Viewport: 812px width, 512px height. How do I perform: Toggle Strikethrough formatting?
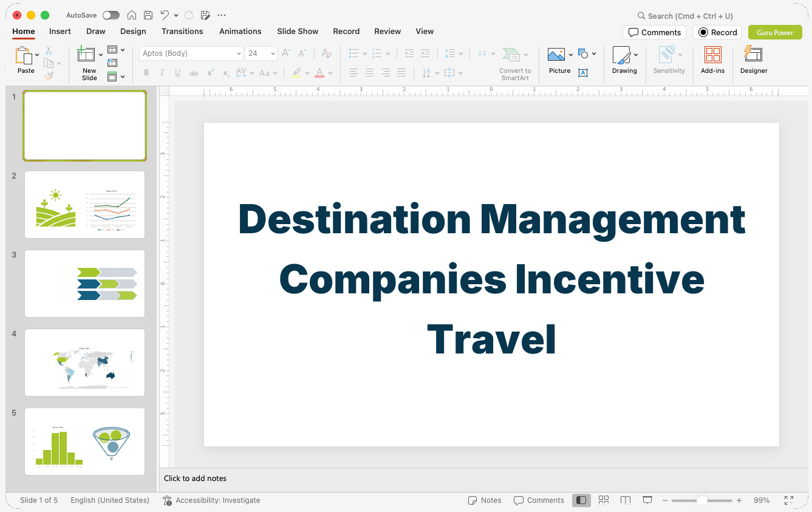194,73
